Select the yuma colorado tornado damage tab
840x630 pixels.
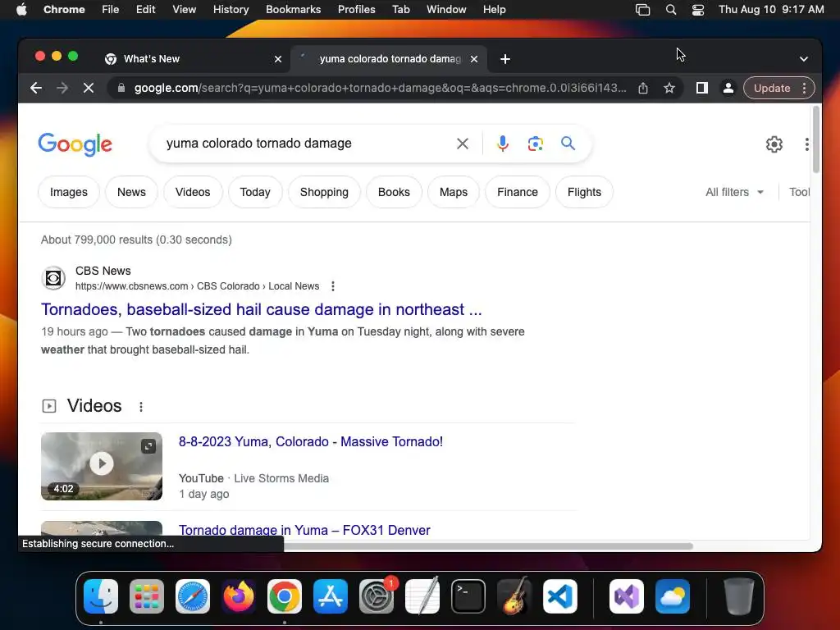[389, 59]
